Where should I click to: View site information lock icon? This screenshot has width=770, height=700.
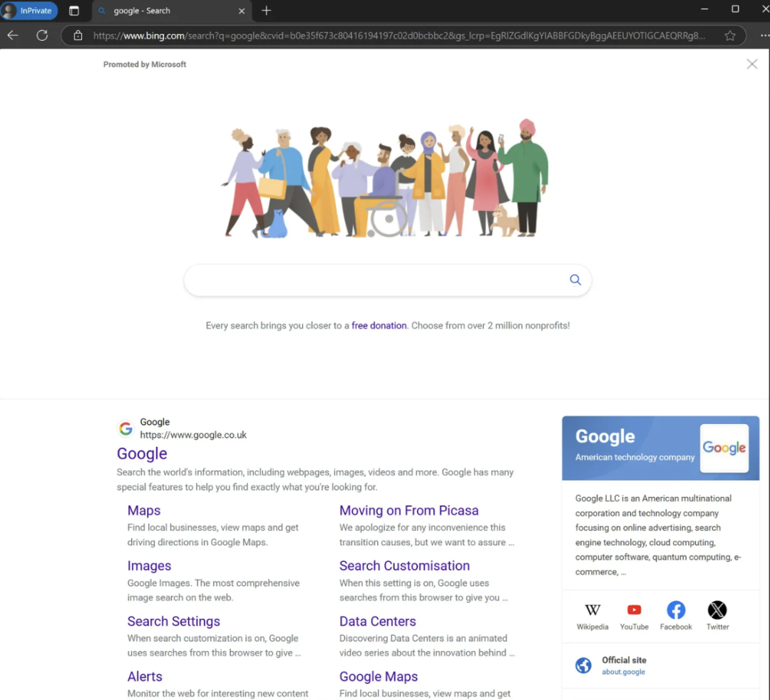point(78,36)
